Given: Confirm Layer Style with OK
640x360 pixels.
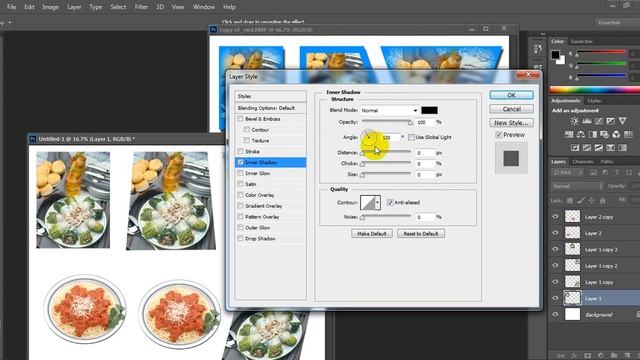Looking at the screenshot, I should click(511, 95).
